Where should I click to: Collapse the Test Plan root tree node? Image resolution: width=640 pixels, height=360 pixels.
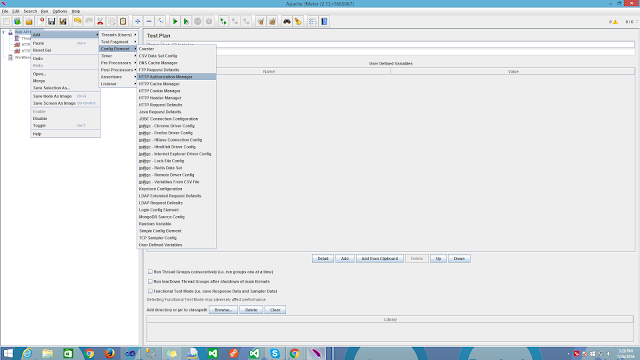point(4,32)
